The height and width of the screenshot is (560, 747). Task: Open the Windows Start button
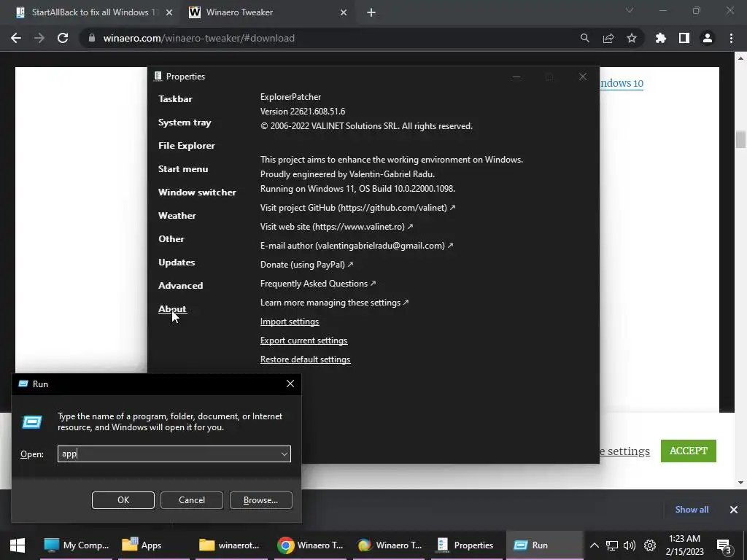click(x=18, y=545)
